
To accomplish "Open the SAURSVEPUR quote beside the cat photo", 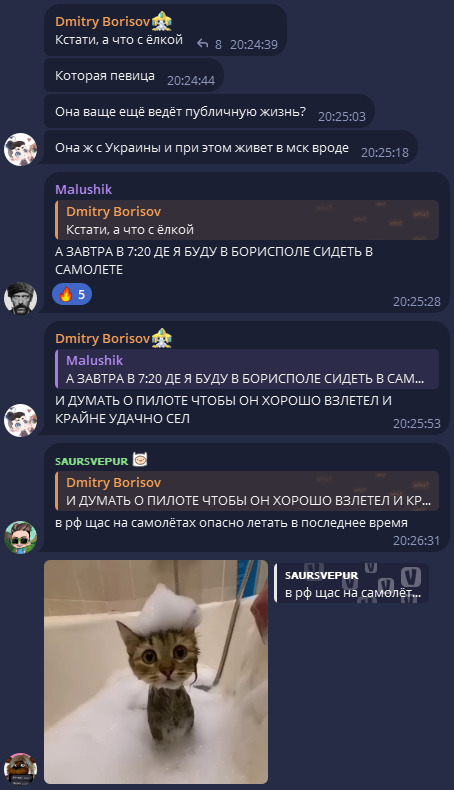I will click(x=351, y=583).
